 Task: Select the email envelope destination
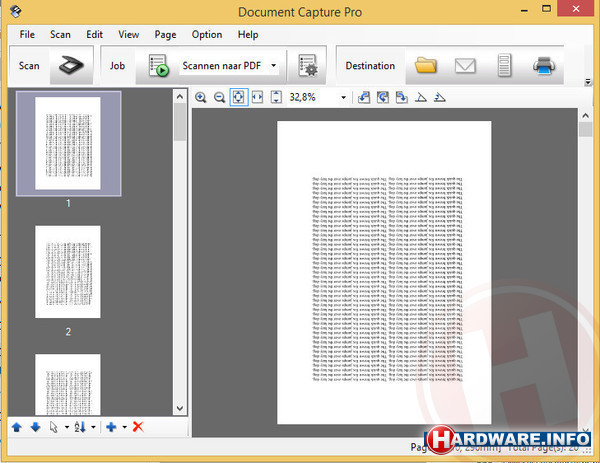[x=465, y=65]
